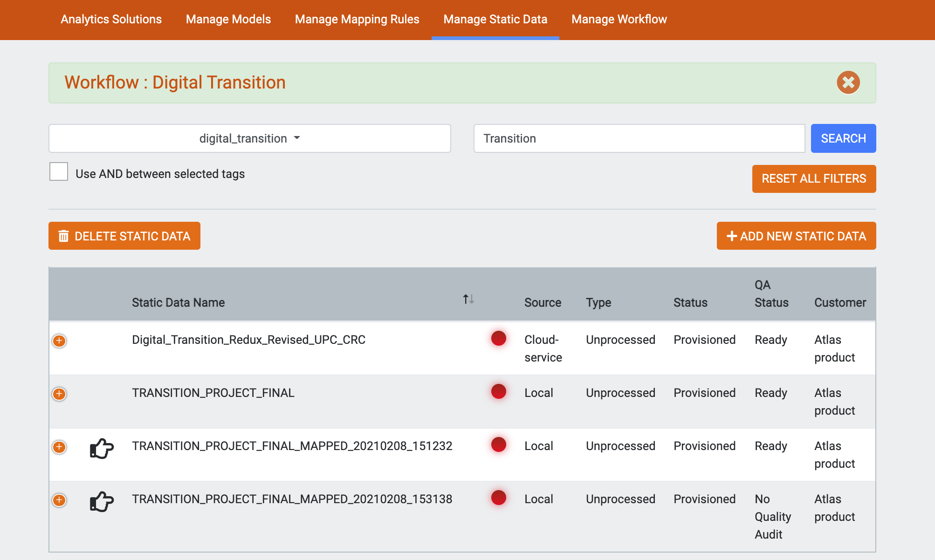
Task: Expand the row ending in 151232
Action: (59, 447)
